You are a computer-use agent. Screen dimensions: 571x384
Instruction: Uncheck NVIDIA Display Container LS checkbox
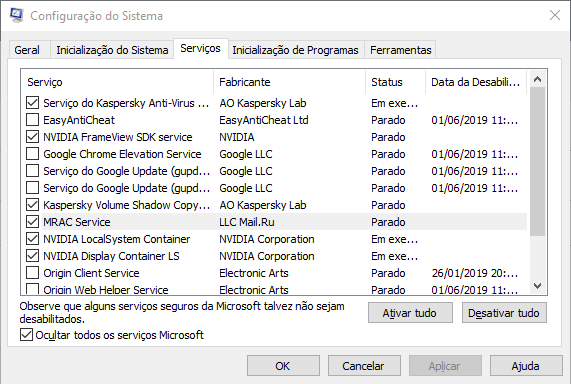[x=32, y=256]
